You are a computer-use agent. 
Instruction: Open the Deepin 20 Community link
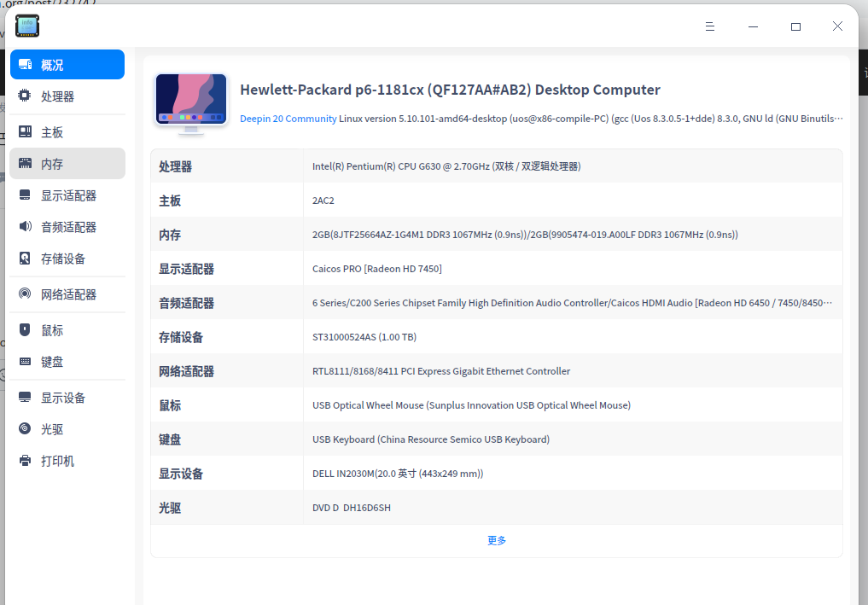pyautogui.click(x=288, y=119)
